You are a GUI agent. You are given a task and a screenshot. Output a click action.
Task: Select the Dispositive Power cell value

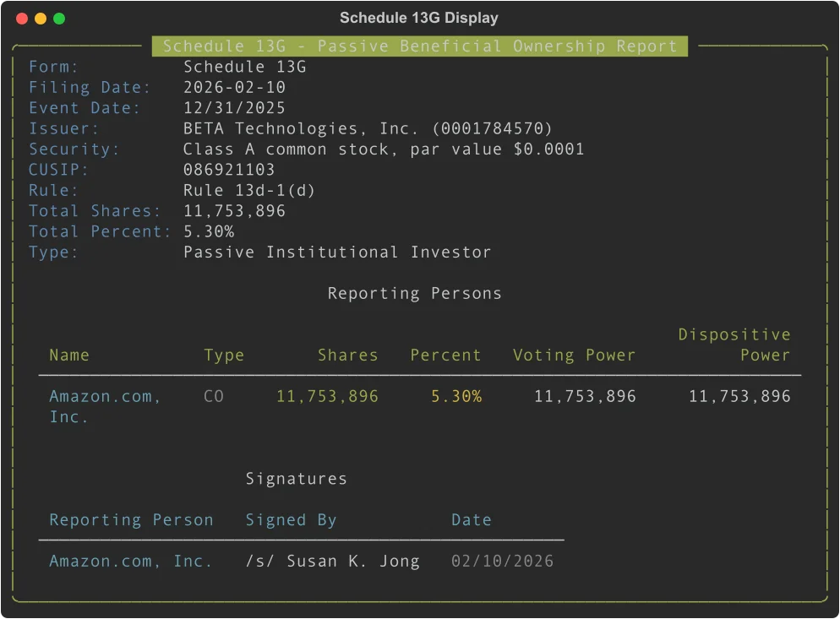pyautogui.click(x=739, y=396)
